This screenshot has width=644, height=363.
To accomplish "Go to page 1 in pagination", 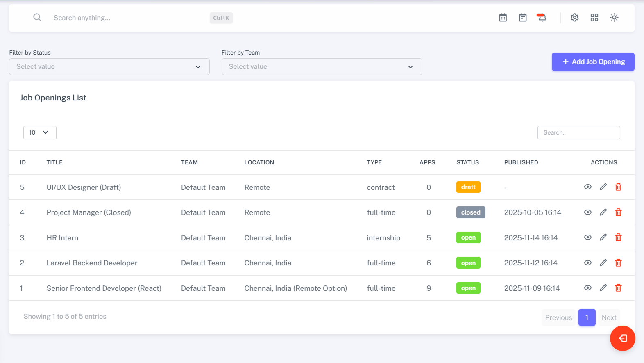I will (587, 317).
